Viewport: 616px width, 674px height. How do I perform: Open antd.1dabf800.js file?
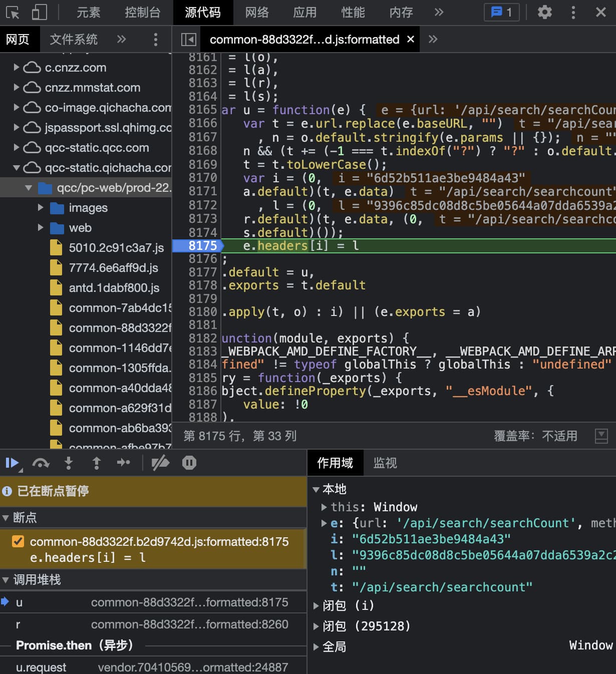pos(114,287)
